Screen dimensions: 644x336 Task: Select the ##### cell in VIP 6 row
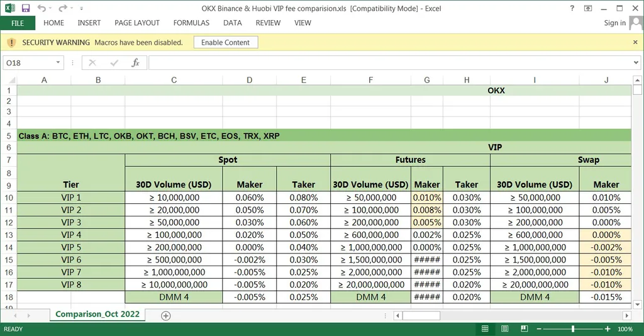pyautogui.click(x=427, y=260)
